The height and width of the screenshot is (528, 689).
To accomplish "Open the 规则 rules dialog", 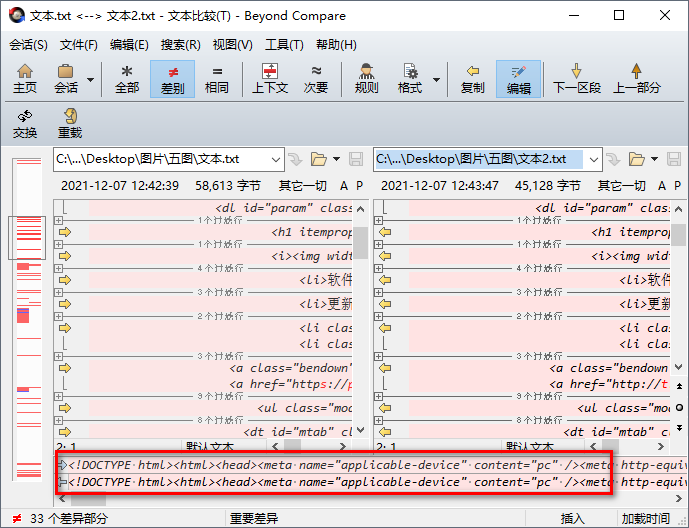I will click(366, 79).
